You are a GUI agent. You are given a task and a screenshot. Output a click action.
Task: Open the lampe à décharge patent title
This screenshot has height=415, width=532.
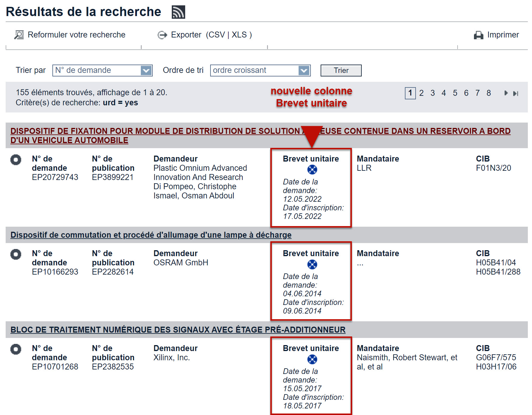[x=151, y=235]
